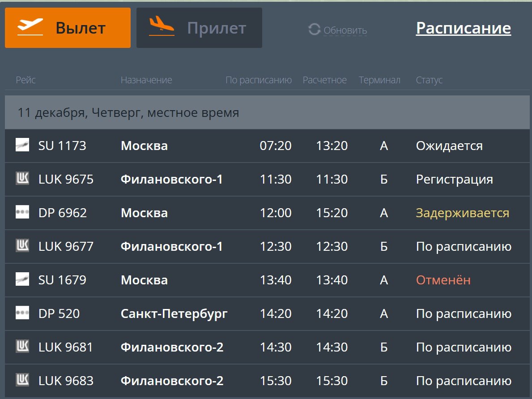Click the airline logo beside DP 520
The width and height of the screenshot is (532, 399).
tap(22, 313)
